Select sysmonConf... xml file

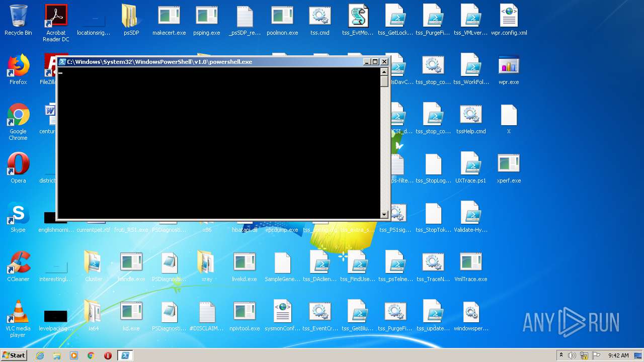coord(282,316)
